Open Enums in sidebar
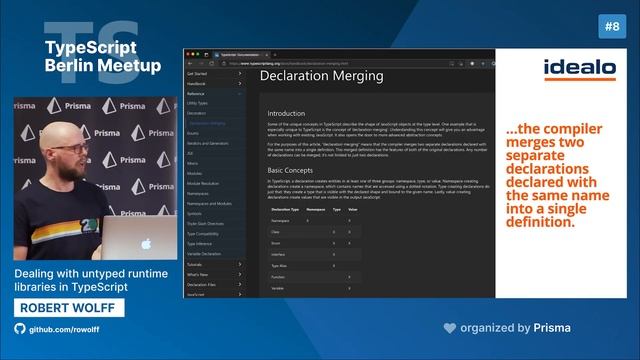Viewport: 640px width, 360px height. pyautogui.click(x=193, y=133)
